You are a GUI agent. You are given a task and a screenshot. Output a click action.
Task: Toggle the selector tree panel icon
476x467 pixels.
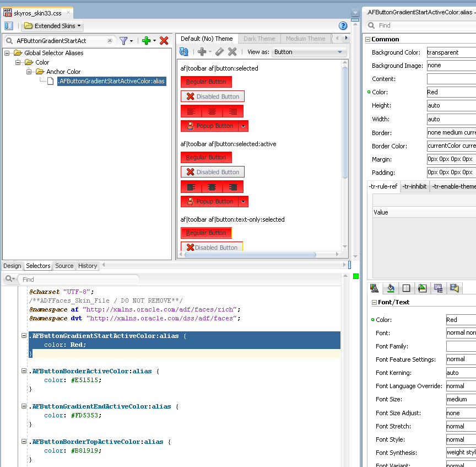9,26
